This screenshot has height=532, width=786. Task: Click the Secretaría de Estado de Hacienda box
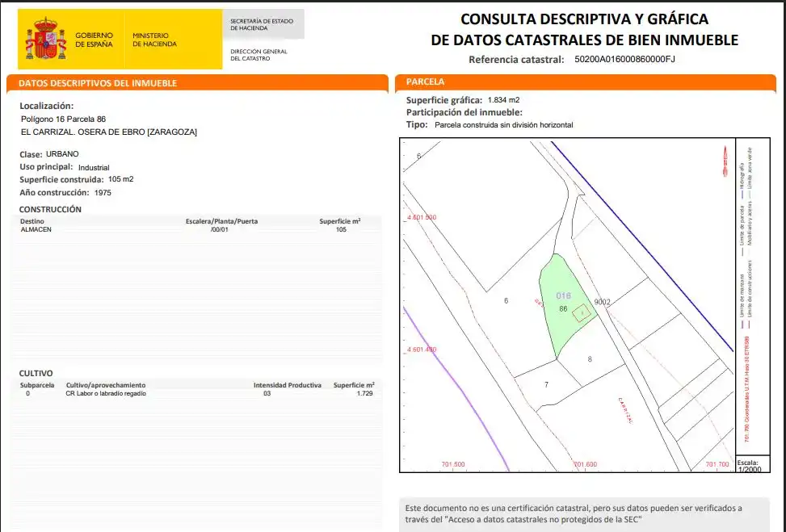point(263,24)
